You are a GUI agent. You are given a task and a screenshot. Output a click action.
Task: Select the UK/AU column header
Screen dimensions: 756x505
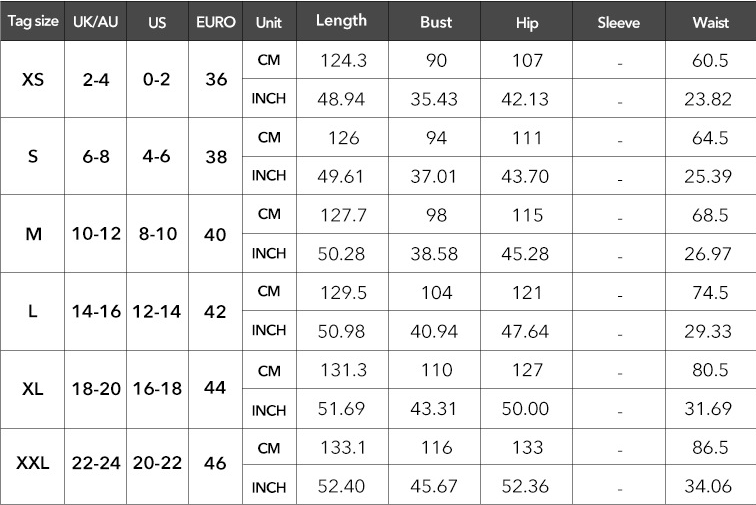point(95,22)
